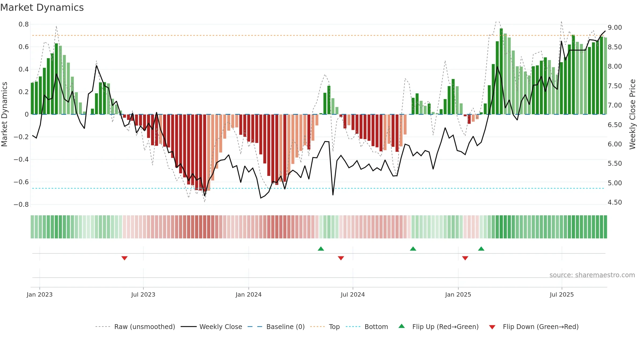The height and width of the screenshot is (362, 644).
Task: Click the 7.00 right axis price label
Action: 615,105
